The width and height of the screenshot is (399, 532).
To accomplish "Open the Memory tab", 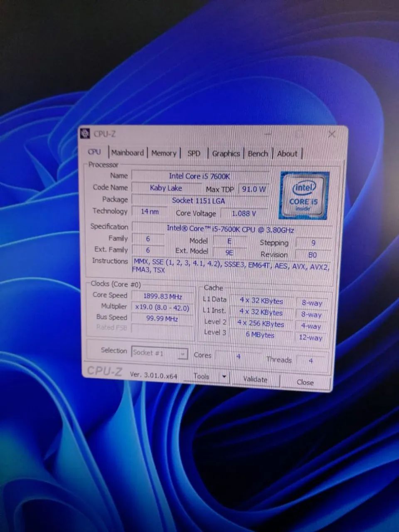I will coord(164,153).
